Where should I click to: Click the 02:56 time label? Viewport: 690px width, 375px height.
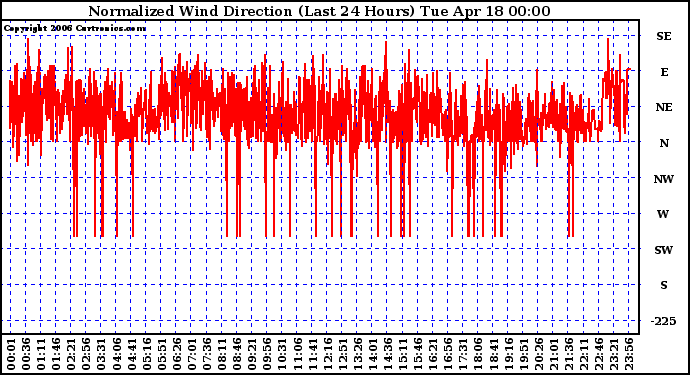click(x=86, y=354)
